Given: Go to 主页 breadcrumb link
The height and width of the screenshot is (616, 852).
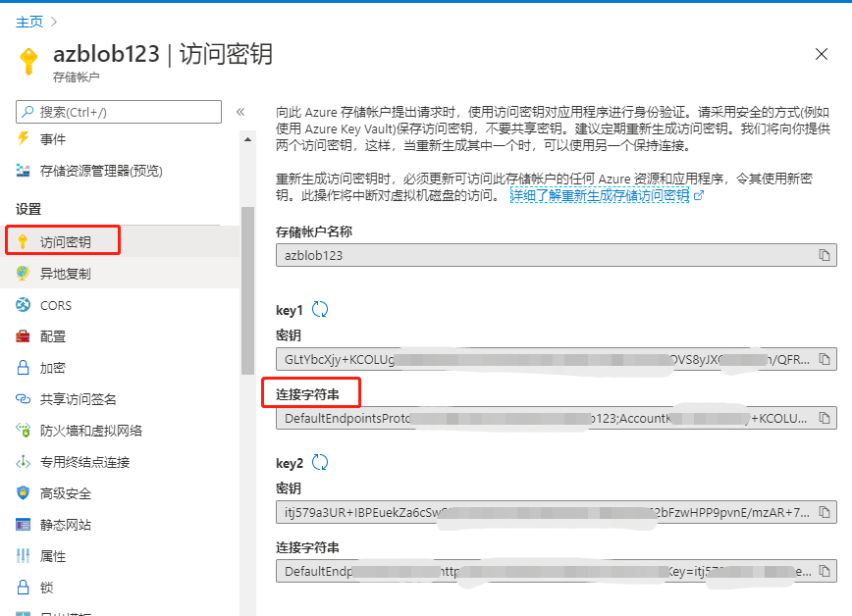Looking at the screenshot, I should [28, 22].
